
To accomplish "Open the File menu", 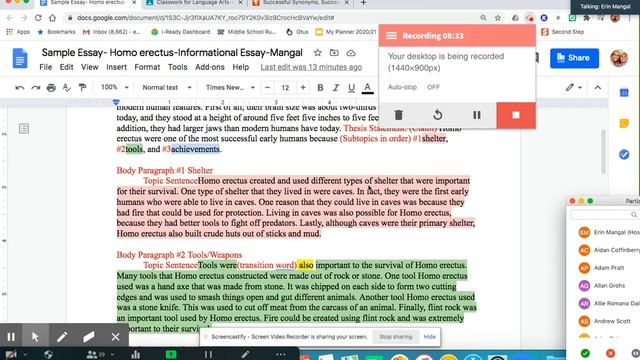I will pos(45,67).
